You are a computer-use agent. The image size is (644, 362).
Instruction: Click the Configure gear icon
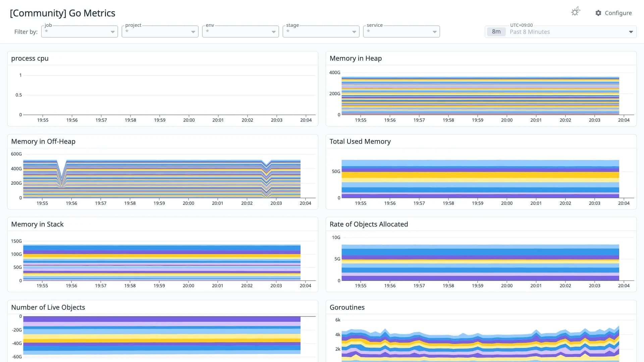tap(598, 13)
